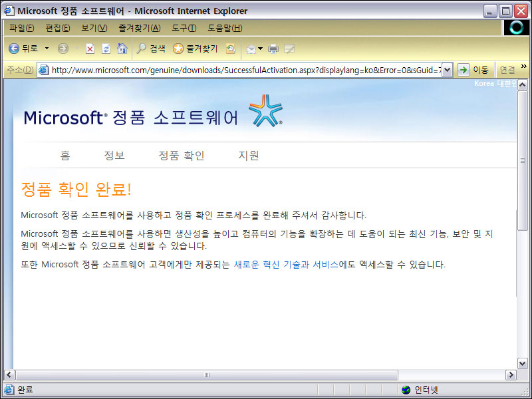The height and width of the screenshot is (399, 532).
Task: Click the Internet zone (인터넷) globe icon
Action: click(406, 390)
